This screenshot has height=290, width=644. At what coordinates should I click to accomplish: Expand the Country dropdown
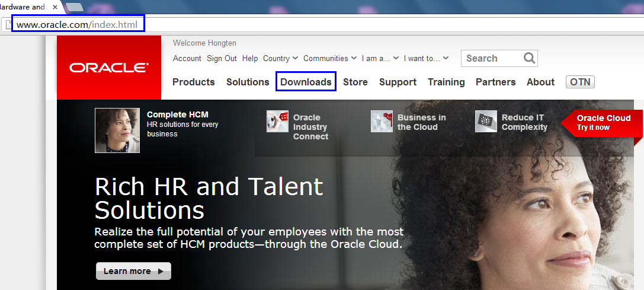280,58
